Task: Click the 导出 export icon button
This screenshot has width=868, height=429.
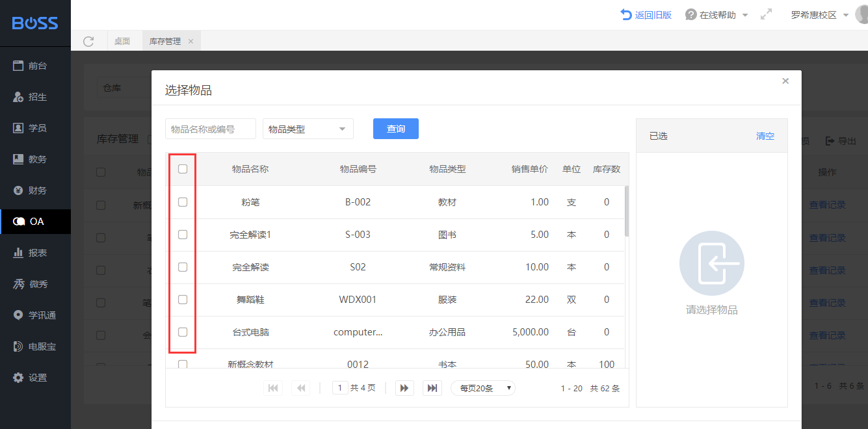Action: 841,141
